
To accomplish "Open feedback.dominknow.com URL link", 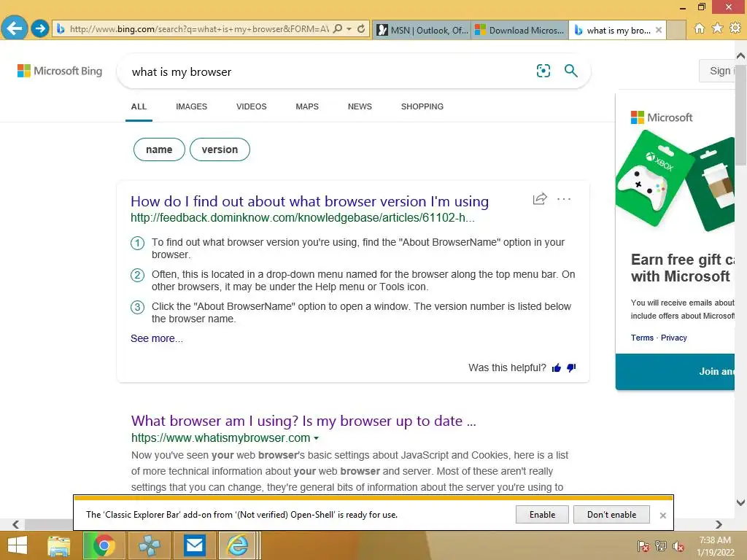I will [303, 217].
